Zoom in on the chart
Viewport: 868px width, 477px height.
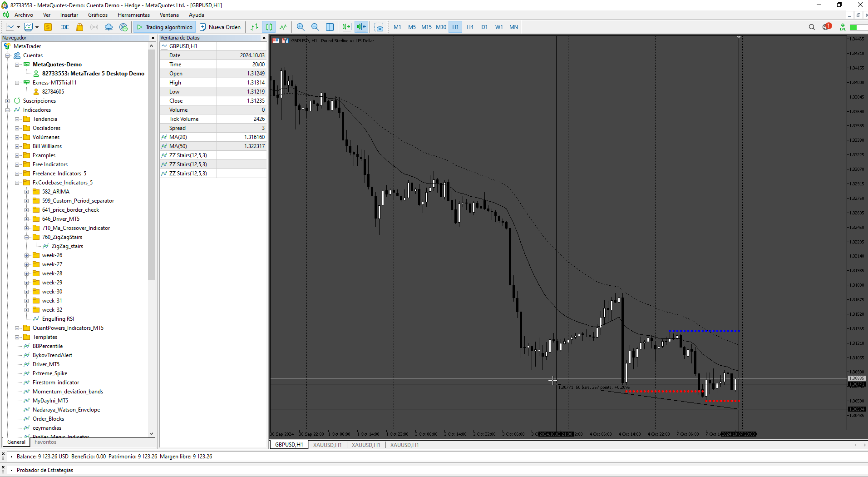[301, 27]
